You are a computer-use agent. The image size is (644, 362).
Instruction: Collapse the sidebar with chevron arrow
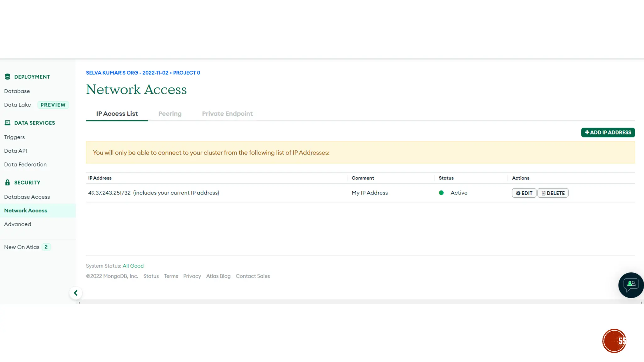pos(76,293)
